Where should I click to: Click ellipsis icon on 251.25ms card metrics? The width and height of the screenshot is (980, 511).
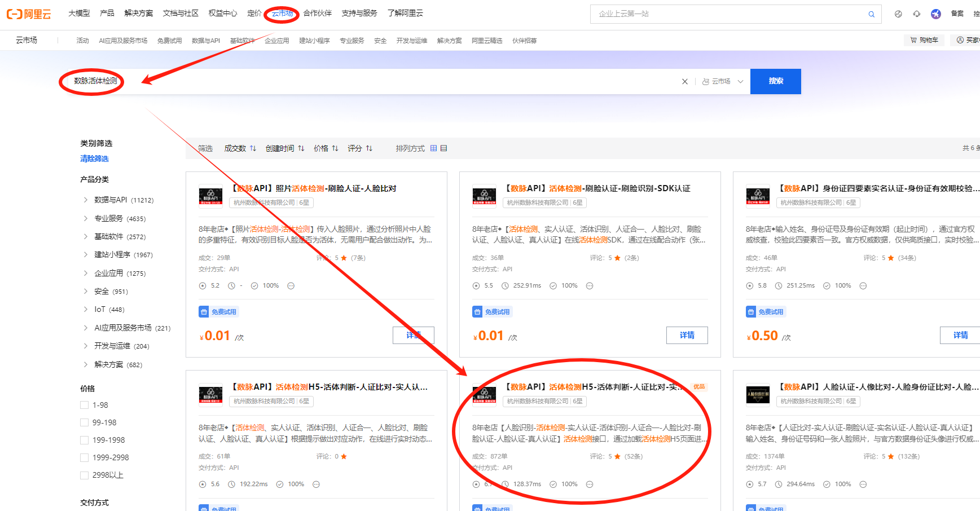[x=863, y=286]
